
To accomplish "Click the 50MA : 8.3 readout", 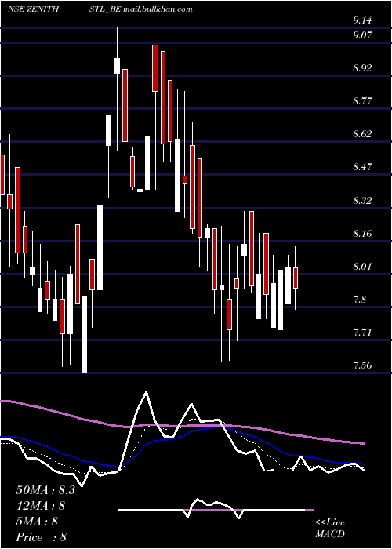I will (45, 490).
